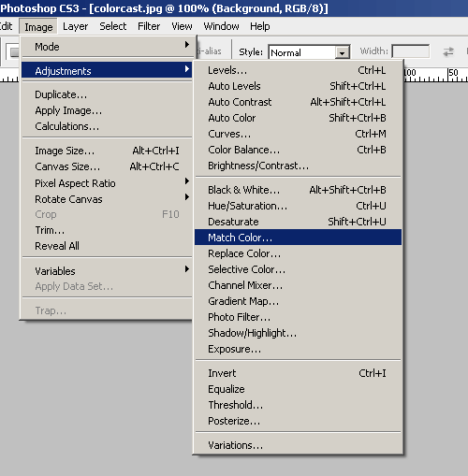Click the Width input field
This screenshot has height=476, width=468.
coord(411,51)
